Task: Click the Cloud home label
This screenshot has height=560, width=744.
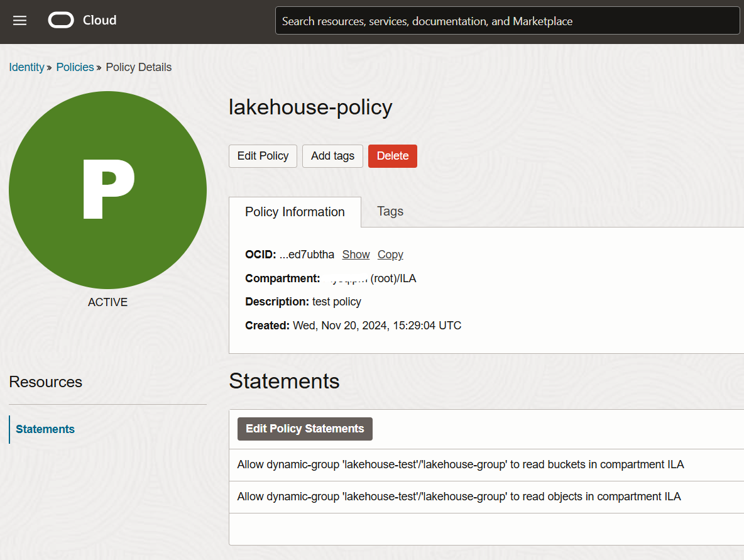Action: coord(100,20)
